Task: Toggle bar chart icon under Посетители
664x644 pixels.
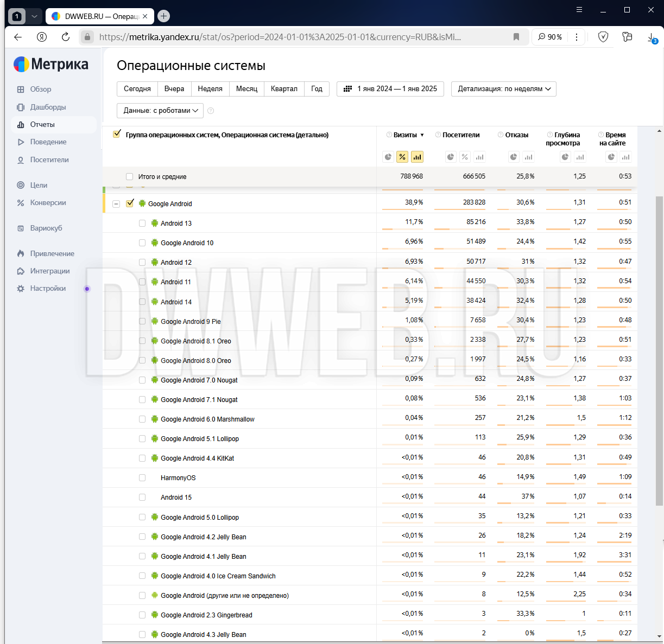Action: [x=479, y=157]
